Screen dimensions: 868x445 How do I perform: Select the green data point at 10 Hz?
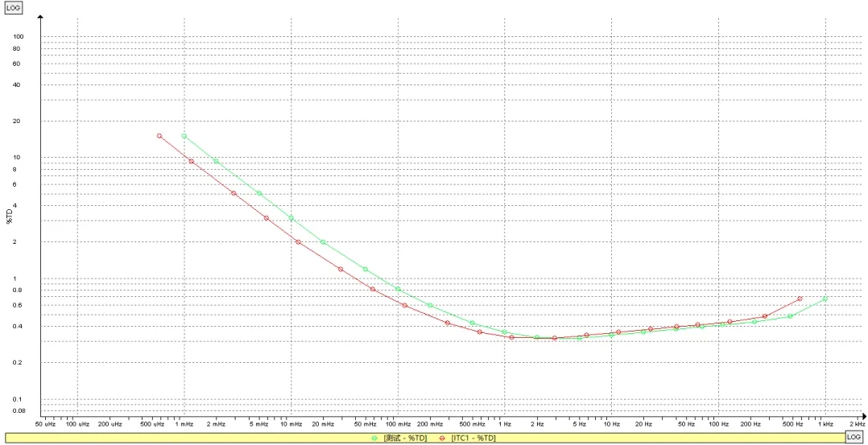coord(612,335)
